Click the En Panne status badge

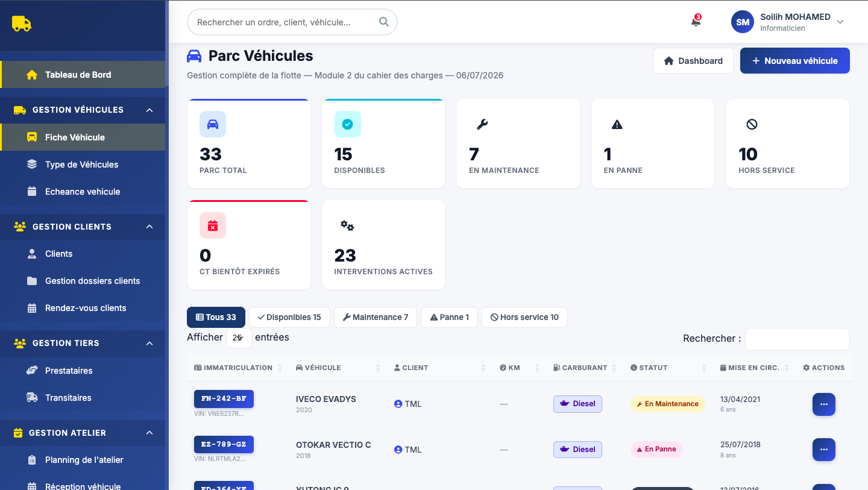pyautogui.click(x=656, y=449)
